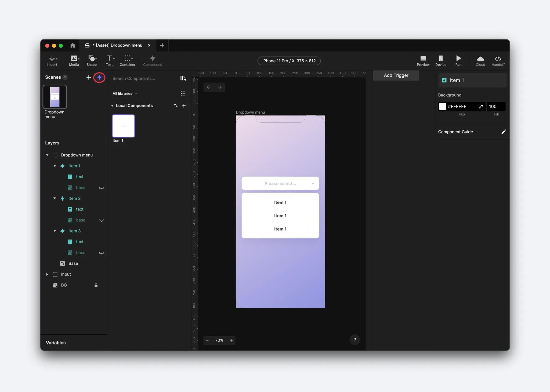Open the All libraries dropdown
This screenshot has width=550, height=392.
[x=124, y=93]
